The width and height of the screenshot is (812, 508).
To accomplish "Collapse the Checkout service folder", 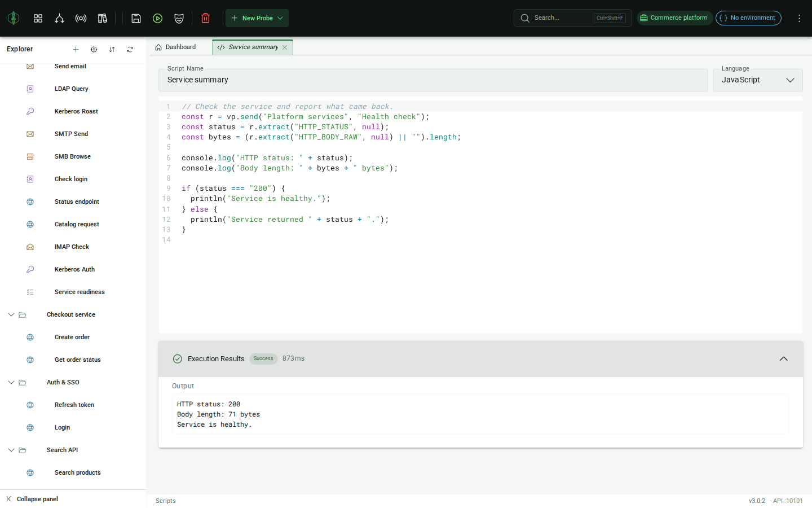I will pyautogui.click(x=11, y=314).
